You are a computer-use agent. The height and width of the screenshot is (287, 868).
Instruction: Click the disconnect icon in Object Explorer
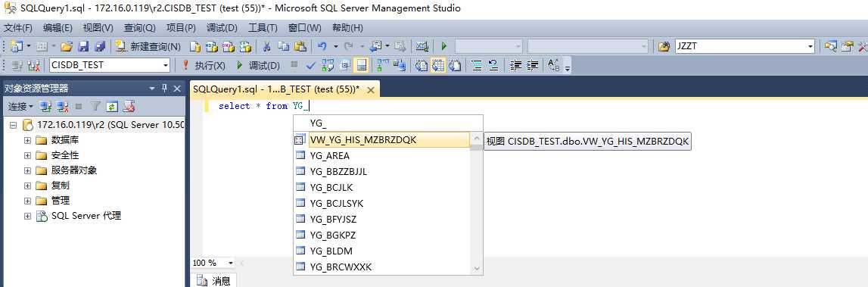[63, 106]
